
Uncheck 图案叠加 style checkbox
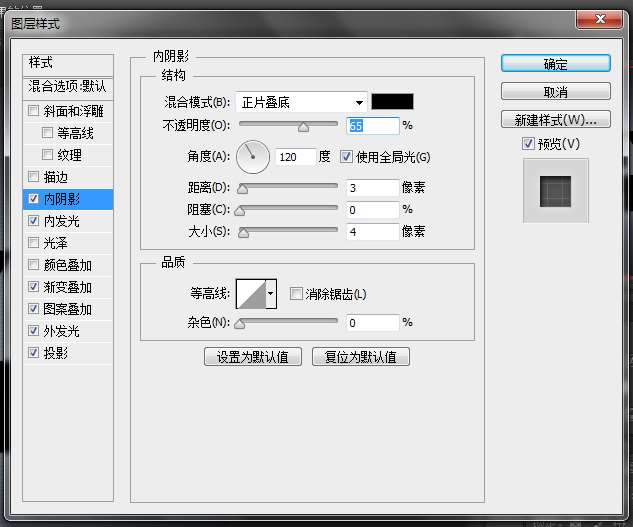[34, 309]
